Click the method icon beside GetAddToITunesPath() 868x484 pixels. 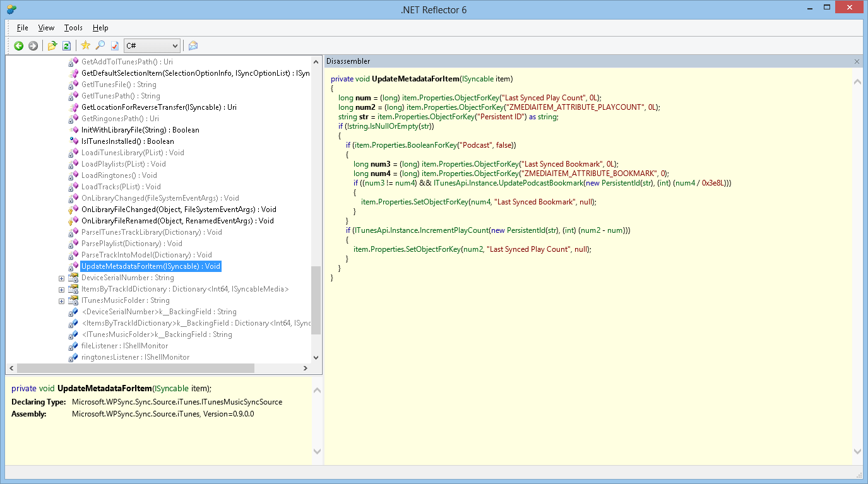[73, 62]
